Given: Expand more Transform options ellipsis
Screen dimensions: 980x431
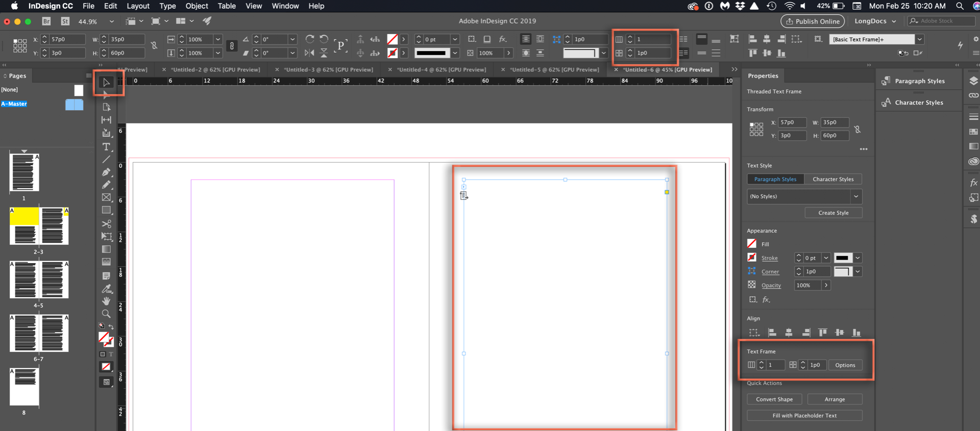Looking at the screenshot, I should point(863,149).
